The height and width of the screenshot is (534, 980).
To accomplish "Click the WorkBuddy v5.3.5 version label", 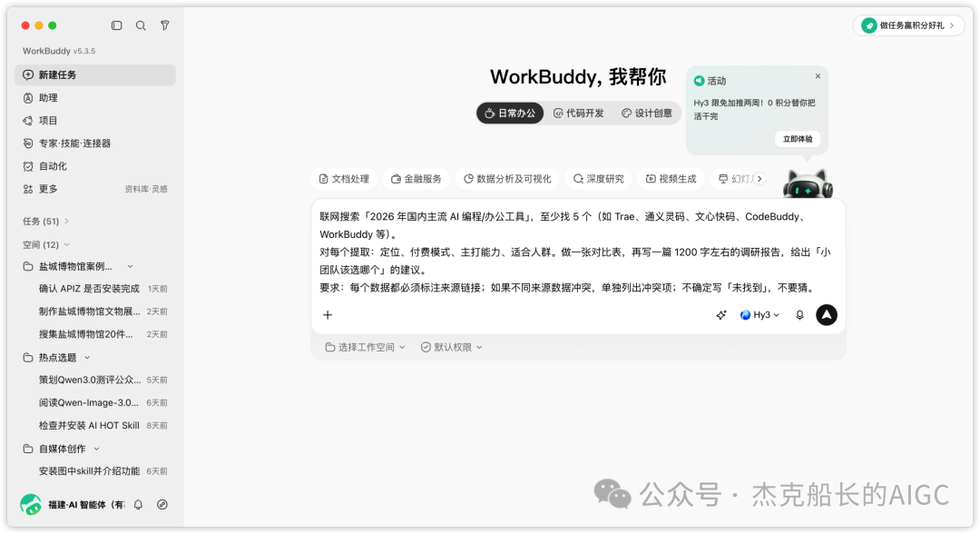I will click(59, 51).
